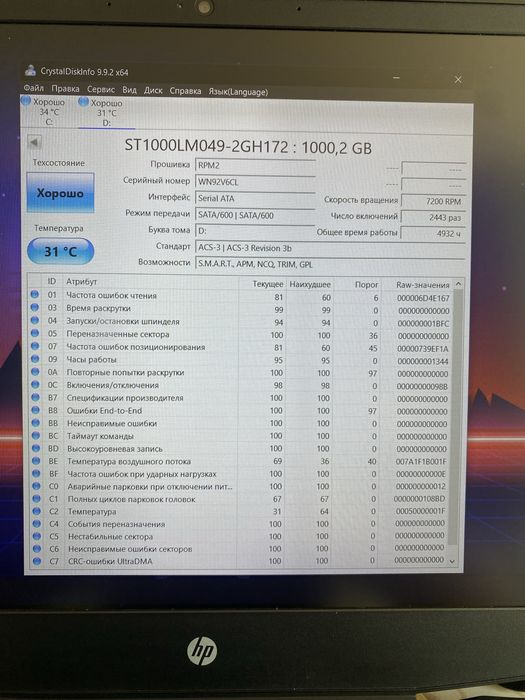Click status icon of Нестабильные сектора row
Screen dimensions: 525x700
point(37,536)
